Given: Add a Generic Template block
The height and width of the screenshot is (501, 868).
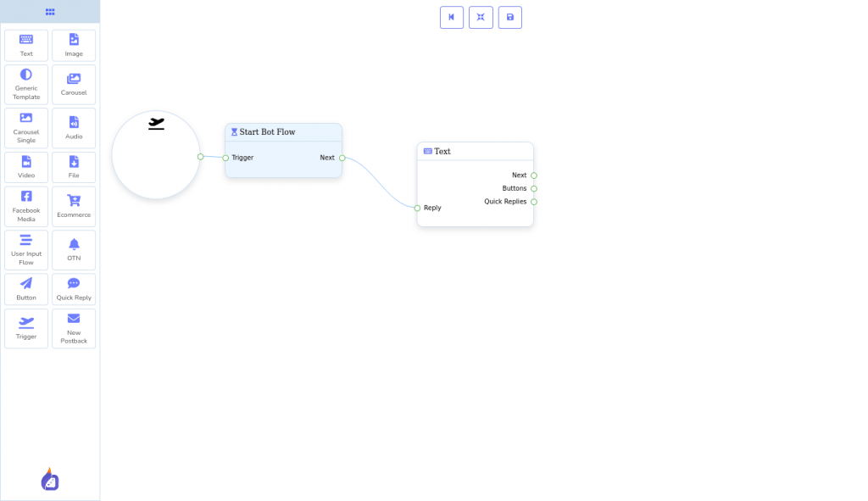Looking at the screenshot, I should coord(26,84).
